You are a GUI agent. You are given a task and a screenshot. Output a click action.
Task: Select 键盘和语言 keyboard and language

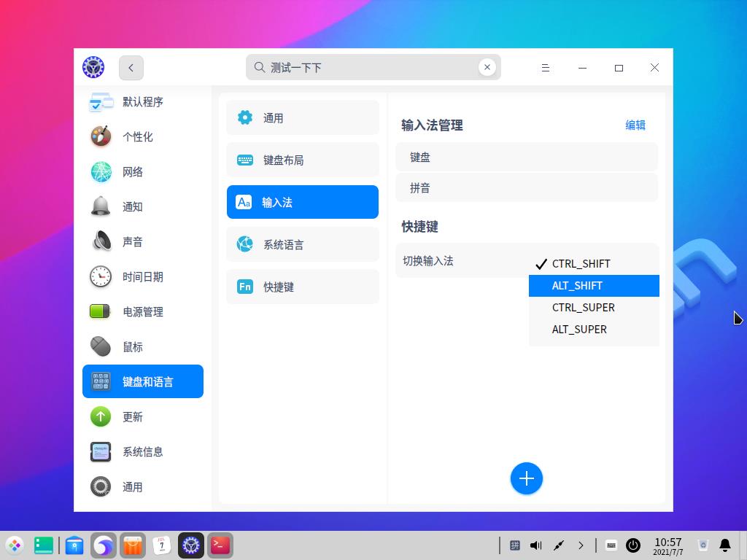pyautogui.click(x=142, y=381)
